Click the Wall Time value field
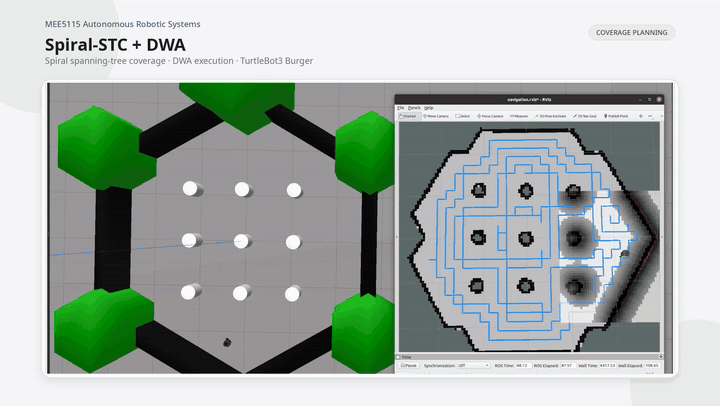 pyautogui.click(x=608, y=366)
